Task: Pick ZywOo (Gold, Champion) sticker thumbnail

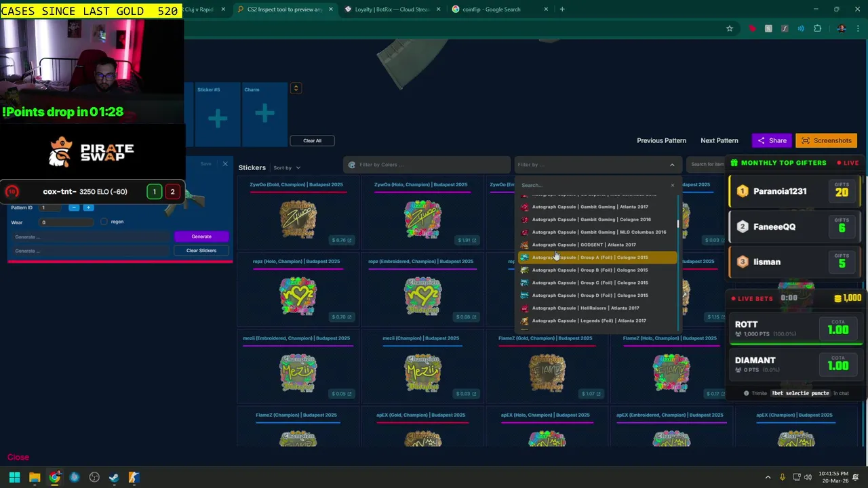Action: click(298, 220)
